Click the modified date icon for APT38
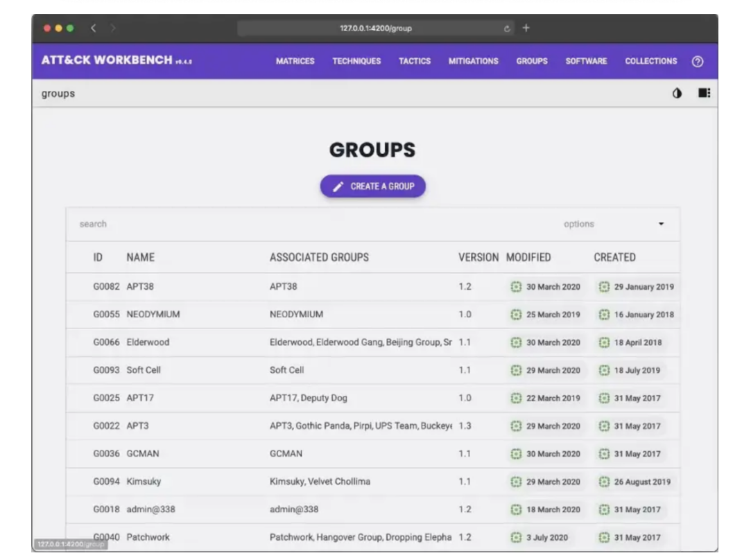Viewport: 751px width, 560px height. (516, 287)
